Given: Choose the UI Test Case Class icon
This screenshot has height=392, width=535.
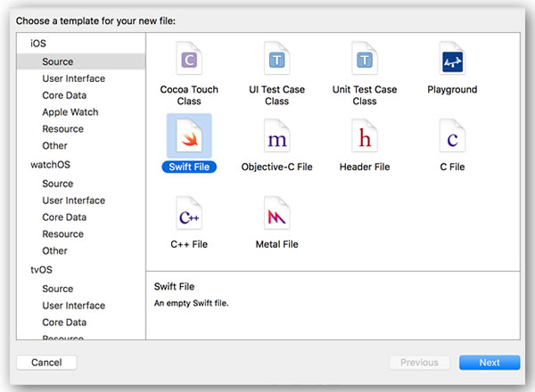Looking at the screenshot, I should click(276, 58).
